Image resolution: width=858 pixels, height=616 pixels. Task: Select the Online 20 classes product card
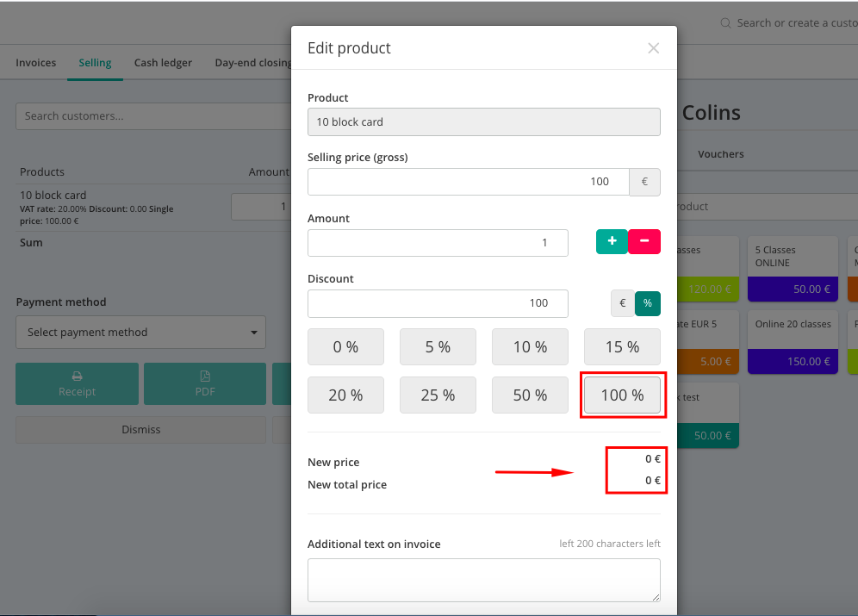pos(793,342)
